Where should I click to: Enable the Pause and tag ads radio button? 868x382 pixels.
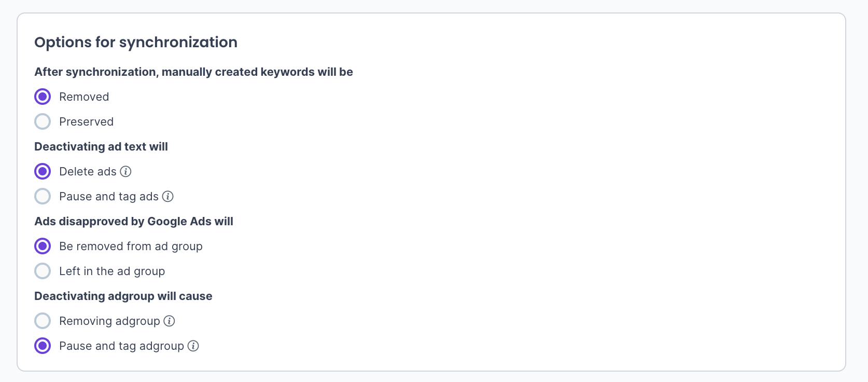(x=43, y=196)
